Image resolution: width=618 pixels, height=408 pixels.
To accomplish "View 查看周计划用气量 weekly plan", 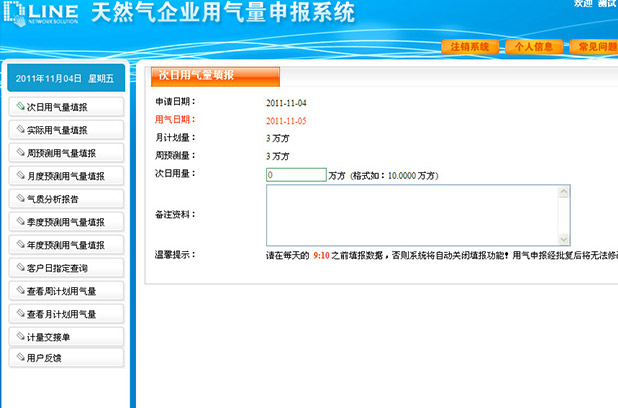I will point(66,291).
